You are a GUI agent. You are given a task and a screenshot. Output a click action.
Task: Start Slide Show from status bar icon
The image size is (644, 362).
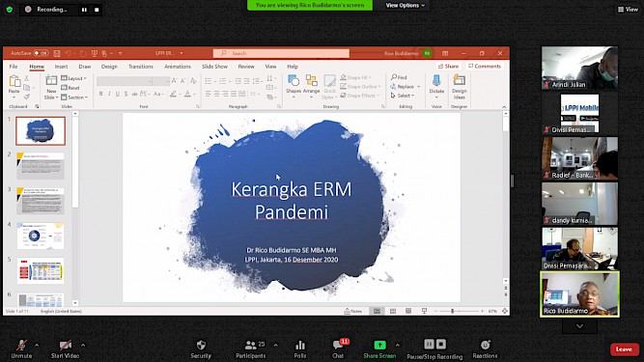tap(424, 311)
